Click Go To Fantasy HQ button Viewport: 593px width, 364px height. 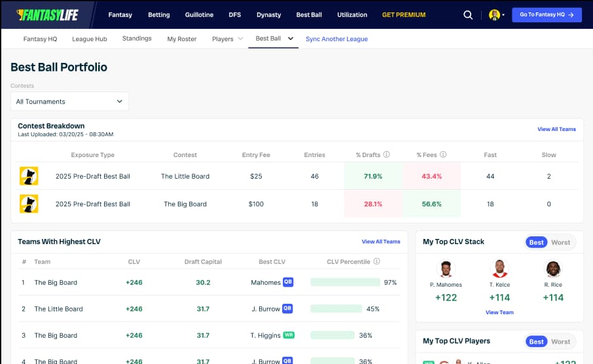click(547, 14)
